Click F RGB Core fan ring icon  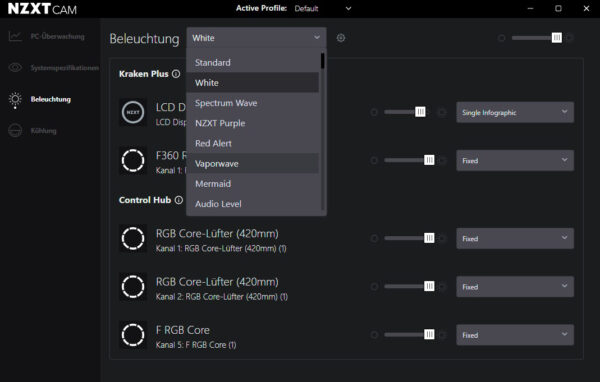(133, 335)
